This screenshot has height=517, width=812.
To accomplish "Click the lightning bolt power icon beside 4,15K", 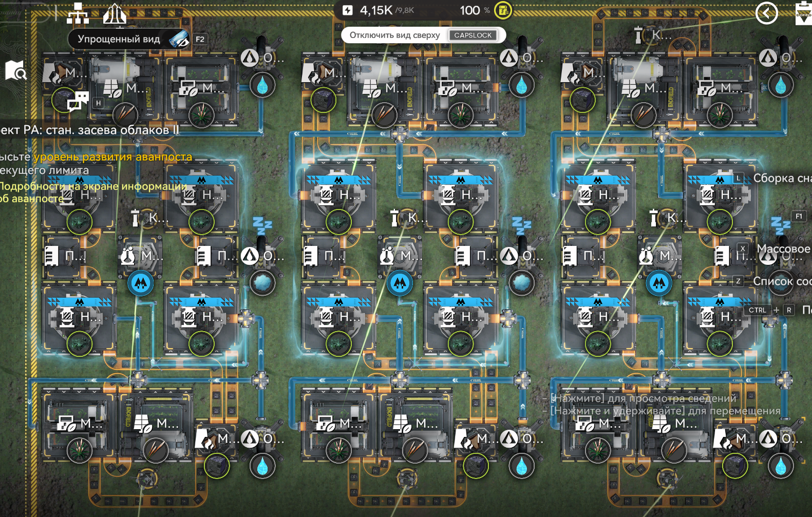I will click(x=348, y=10).
